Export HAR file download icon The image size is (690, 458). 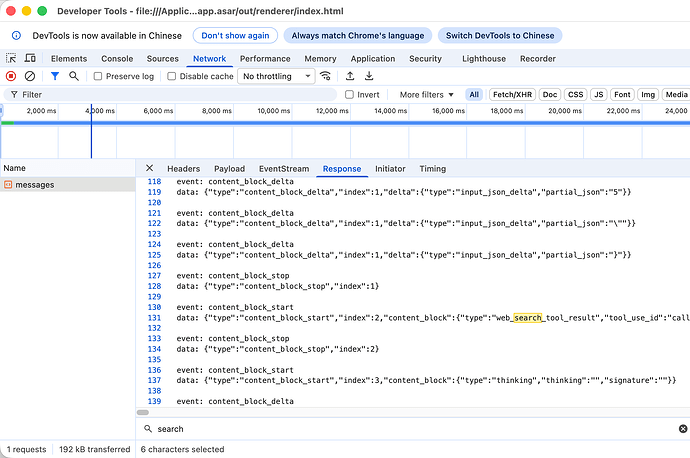pyautogui.click(x=369, y=76)
